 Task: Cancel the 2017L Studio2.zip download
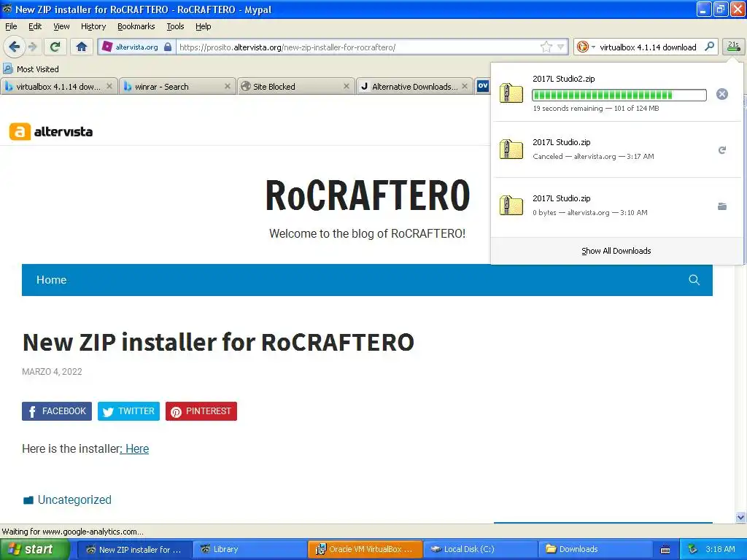pyautogui.click(x=721, y=94)
